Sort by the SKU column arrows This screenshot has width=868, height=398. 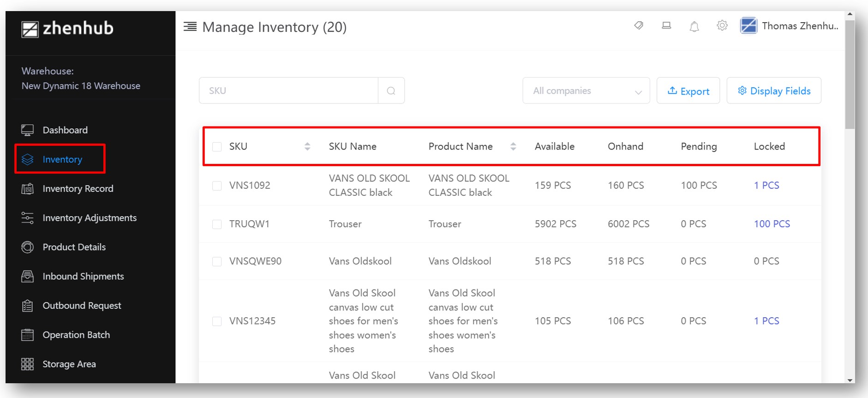tap(307, 147)
